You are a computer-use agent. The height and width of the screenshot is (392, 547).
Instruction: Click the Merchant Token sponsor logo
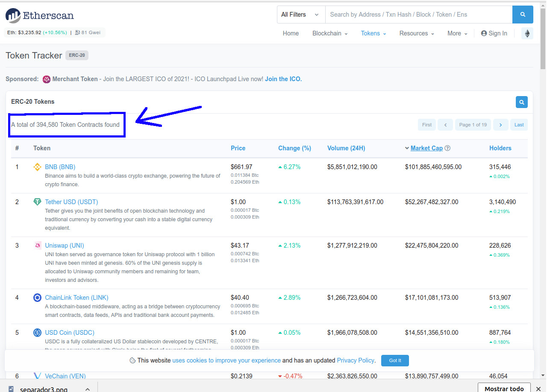(x=47, y=79)
